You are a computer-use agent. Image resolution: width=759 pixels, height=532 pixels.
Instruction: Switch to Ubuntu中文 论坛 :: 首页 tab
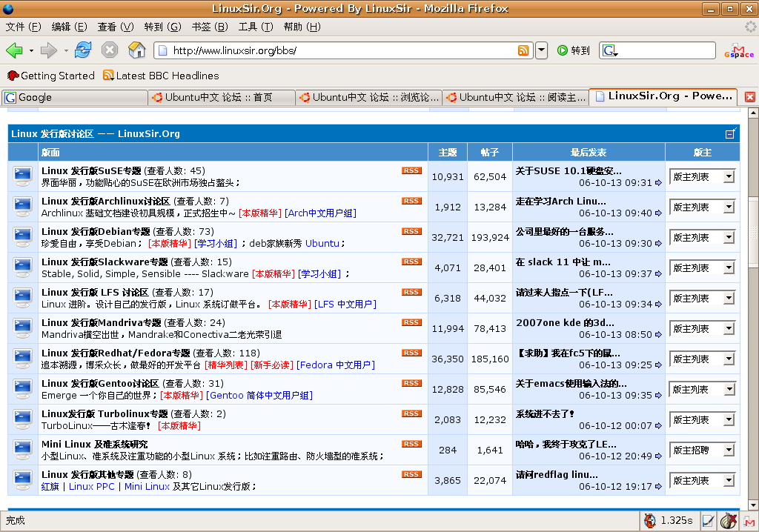point(222,97)
